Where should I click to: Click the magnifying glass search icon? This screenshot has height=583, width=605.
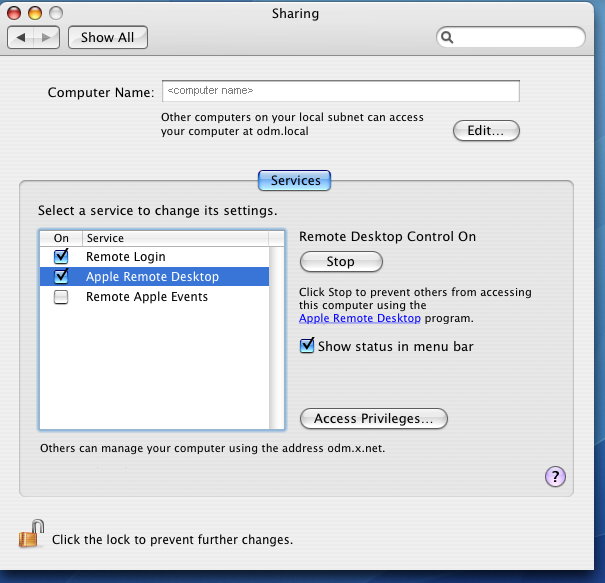pos(447,37)
